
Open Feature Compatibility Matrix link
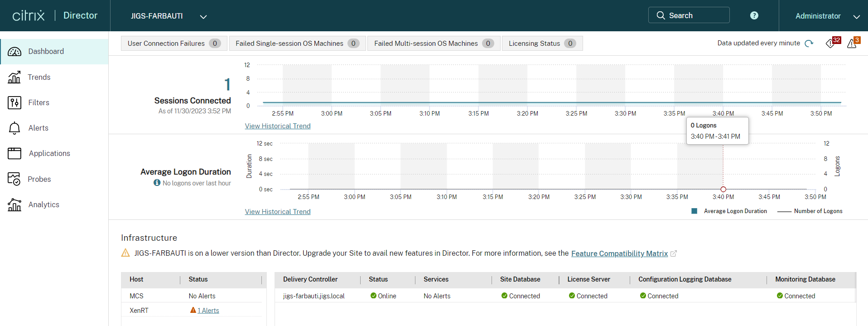point(619,253)
